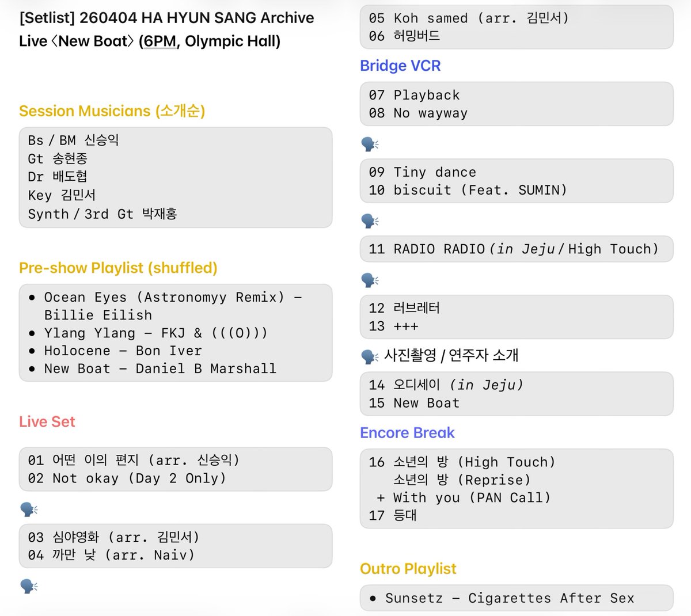Click the line Dr 배도협
This screenshot has width=691, height=616.
point(58,177)
